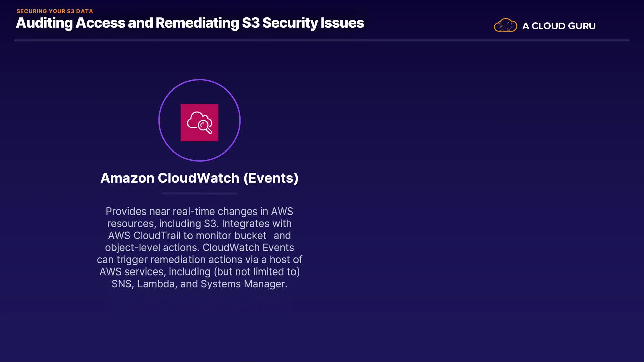Click the word "Lambda" in the description
644x362 pixels.
coord(156,284)
